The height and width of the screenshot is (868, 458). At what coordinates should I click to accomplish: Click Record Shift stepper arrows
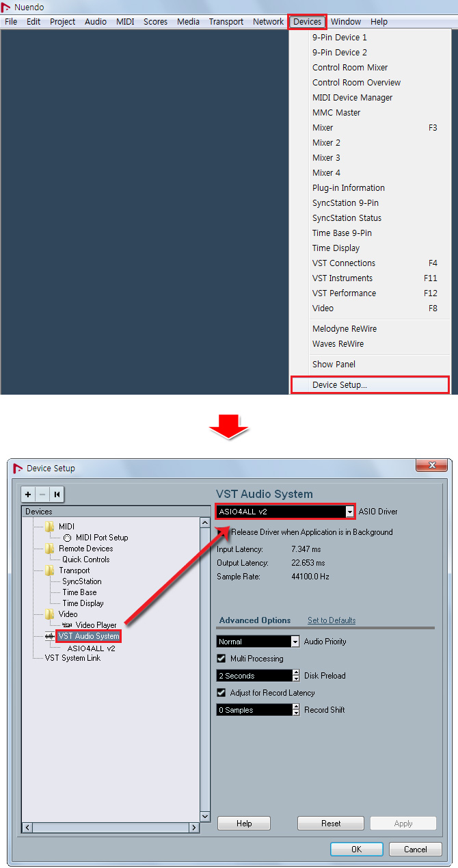click(x=295, y=710)
